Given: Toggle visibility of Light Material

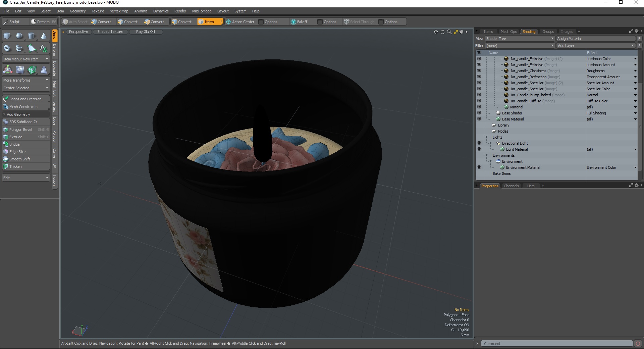Looking at the screenshot, I should [x=479, y=149].
